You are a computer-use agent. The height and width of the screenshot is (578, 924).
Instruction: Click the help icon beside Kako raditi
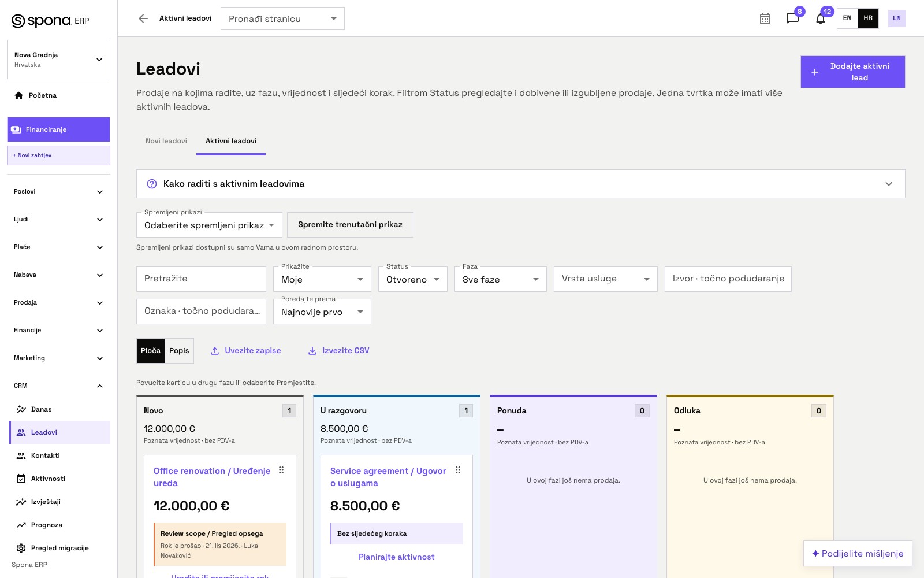click(152, 184)
